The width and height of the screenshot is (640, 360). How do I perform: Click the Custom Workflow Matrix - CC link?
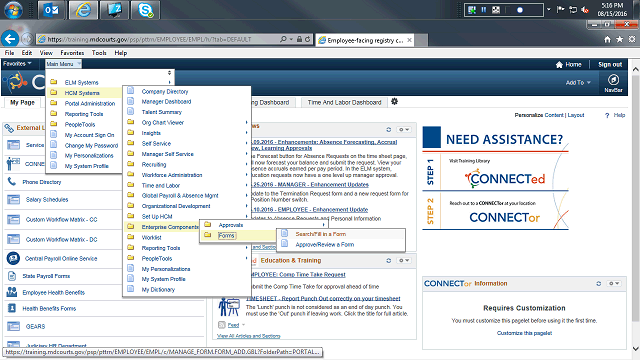(x=61, y=219)
